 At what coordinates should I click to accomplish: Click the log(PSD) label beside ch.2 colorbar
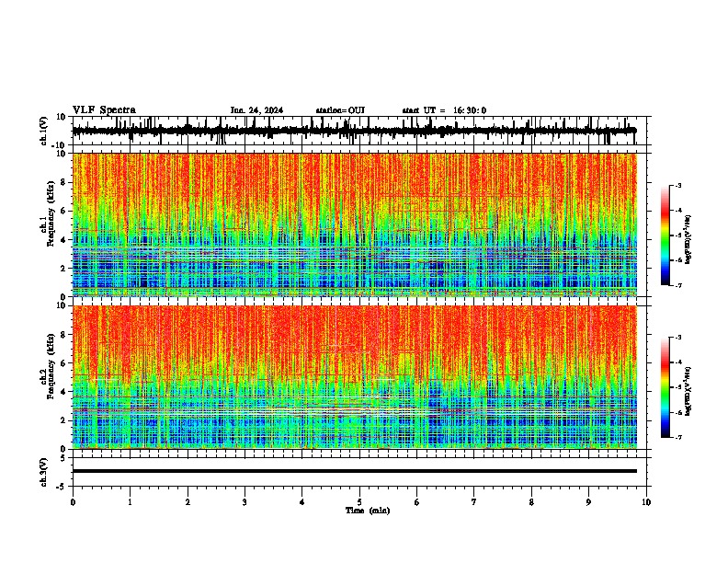click(688, 391)
